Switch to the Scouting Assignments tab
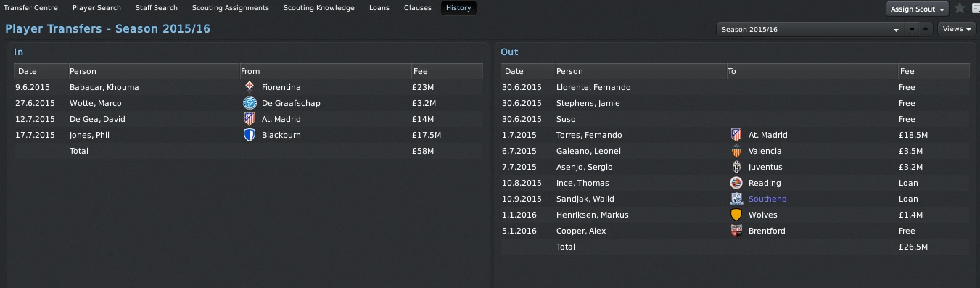Viewport: 980px width, 288px height. (x=230, y=8)
